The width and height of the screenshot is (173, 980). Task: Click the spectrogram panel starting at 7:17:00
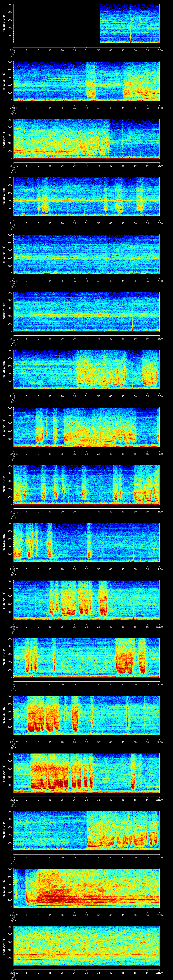[86, 485]
